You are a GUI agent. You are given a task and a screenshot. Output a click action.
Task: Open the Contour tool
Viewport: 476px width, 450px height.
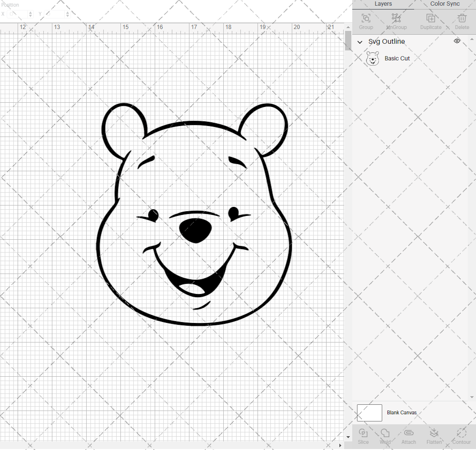pos(461,433)
